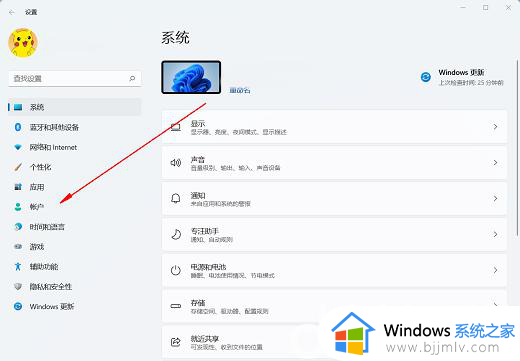Click the apps icon beside 应用
The height and width of the screenshot is (361, 520).
coord(18,187)
